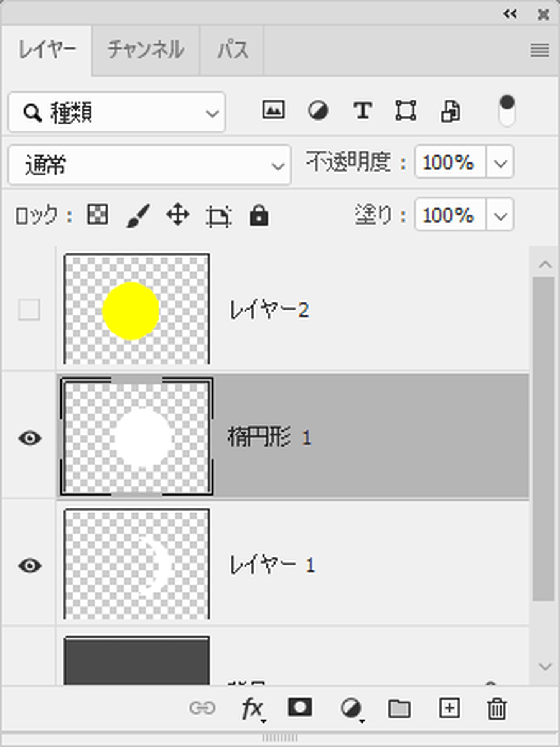The width and height of the screenshot is (560, 747).
Task: Select the レイヤー 1 crescent thumbnail
Action: 137,564
